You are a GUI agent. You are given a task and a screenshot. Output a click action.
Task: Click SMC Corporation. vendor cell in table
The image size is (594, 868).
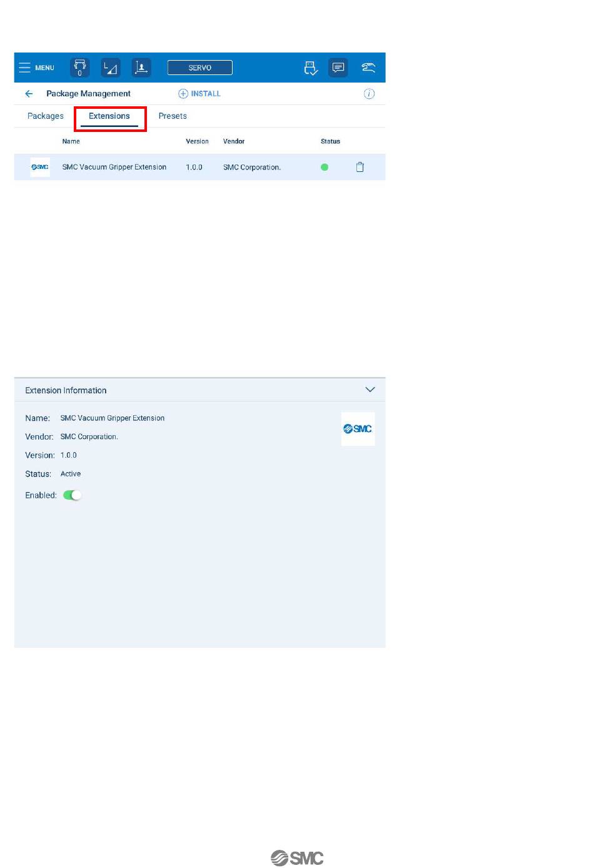click(x=252, y=167)
